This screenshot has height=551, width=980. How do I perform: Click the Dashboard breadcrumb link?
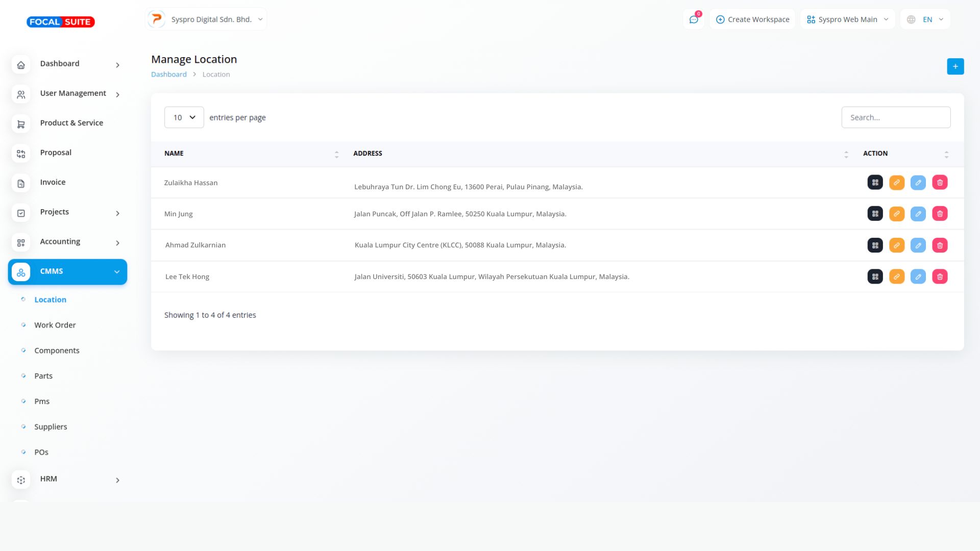tap(168, 74)
